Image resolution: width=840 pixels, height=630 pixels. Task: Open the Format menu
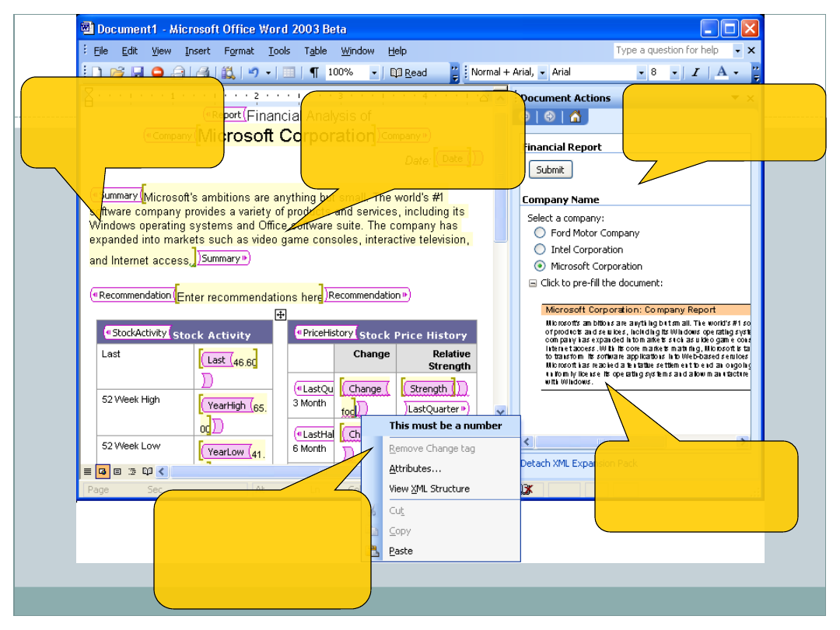coord(239,51)
